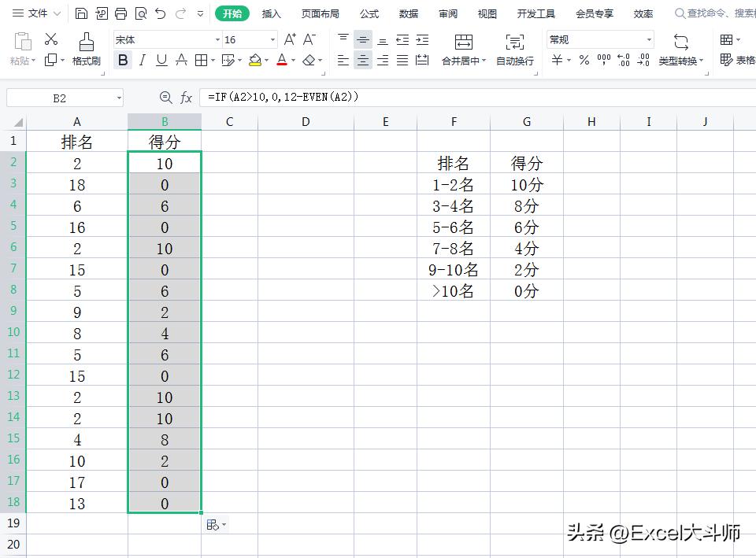
Task: Enable center alignment
Action: [x=363, y=60]
